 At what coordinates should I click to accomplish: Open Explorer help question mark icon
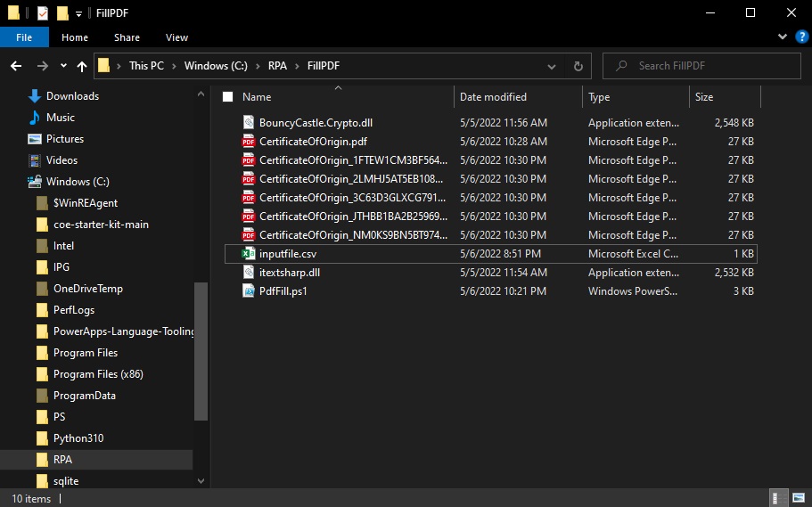tap(801, 37)
